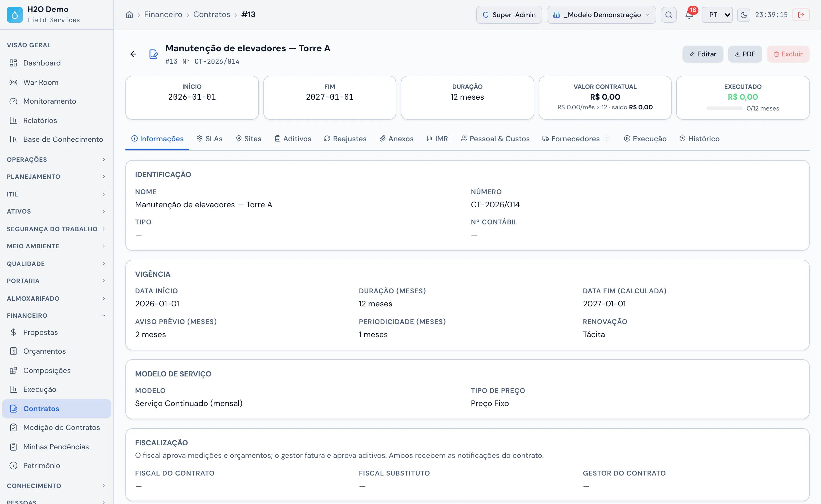Image resolution: width=821 pixels, height=504 pixels.
Task: Toggle dark mode moon icon
Action: [744, 15]
